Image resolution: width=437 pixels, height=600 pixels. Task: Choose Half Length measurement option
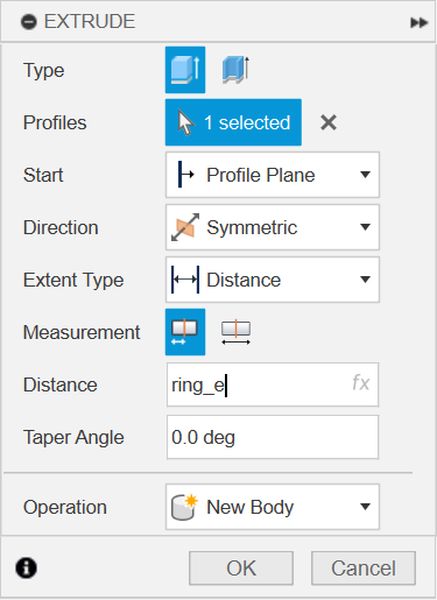[x=185, y=332]
